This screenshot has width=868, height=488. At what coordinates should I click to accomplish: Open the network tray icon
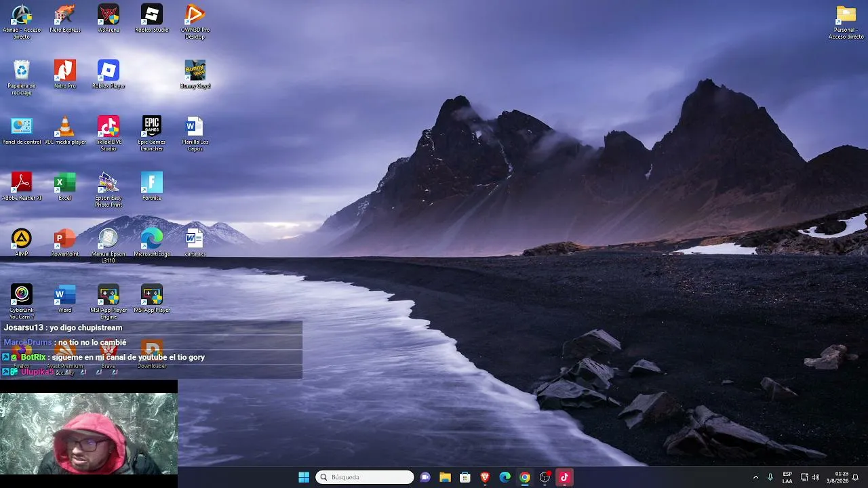point(804,477)
